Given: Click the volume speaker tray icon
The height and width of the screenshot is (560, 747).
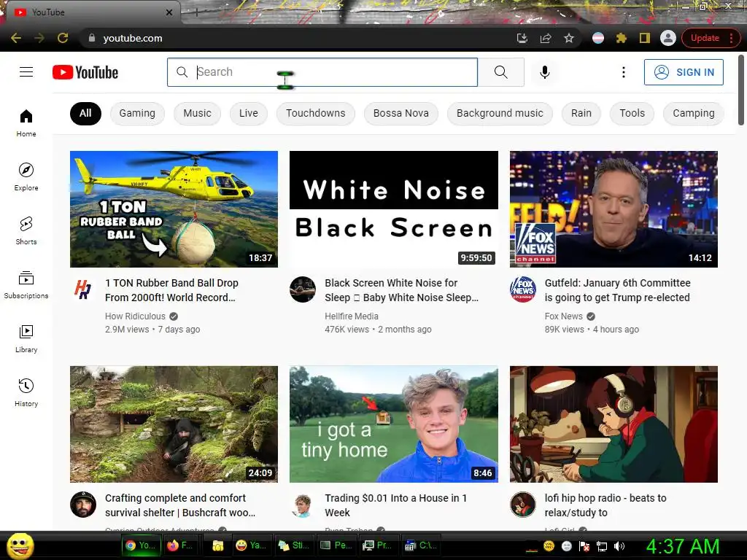Looking at the screenshot, I should click(x=619, y=546).
